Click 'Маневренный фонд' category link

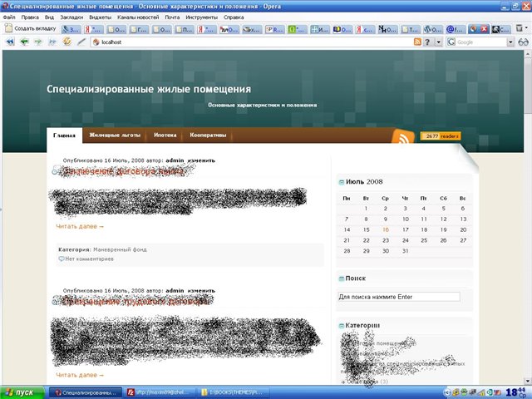pyautogui.click(x=120, y=249)
